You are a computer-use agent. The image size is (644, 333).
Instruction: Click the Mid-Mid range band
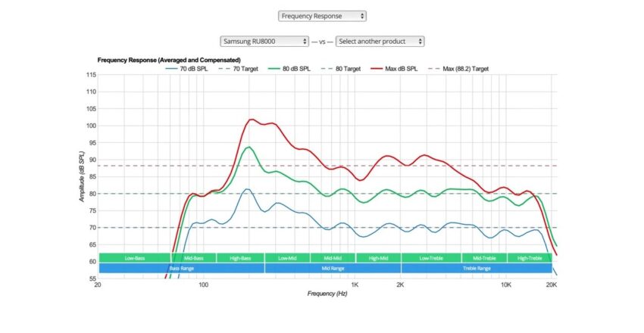333,258
